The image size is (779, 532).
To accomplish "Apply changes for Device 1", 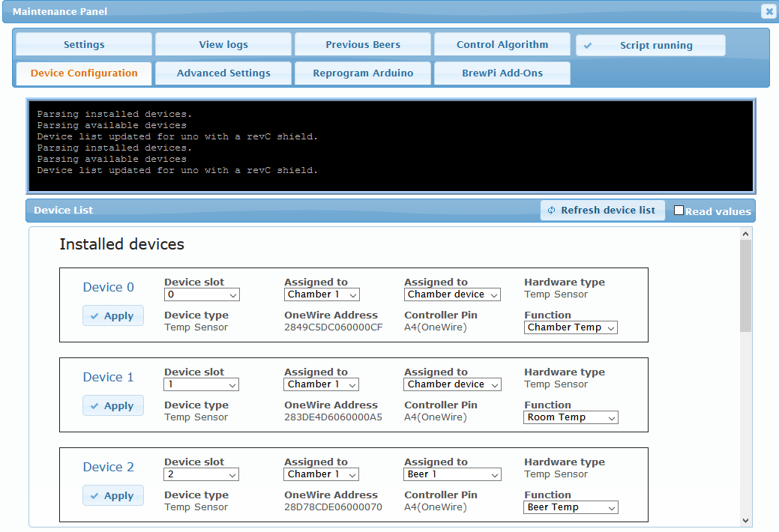I will (113, 405).
